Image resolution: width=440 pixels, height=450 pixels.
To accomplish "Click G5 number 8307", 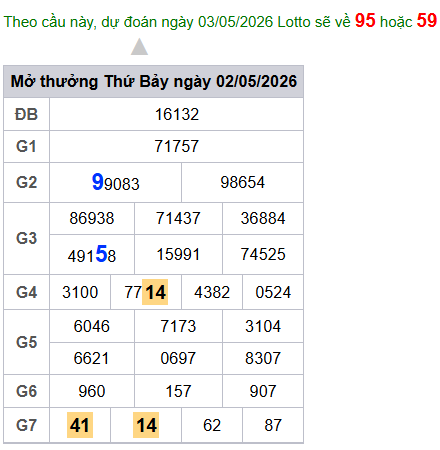I will [x=263, y=358].
